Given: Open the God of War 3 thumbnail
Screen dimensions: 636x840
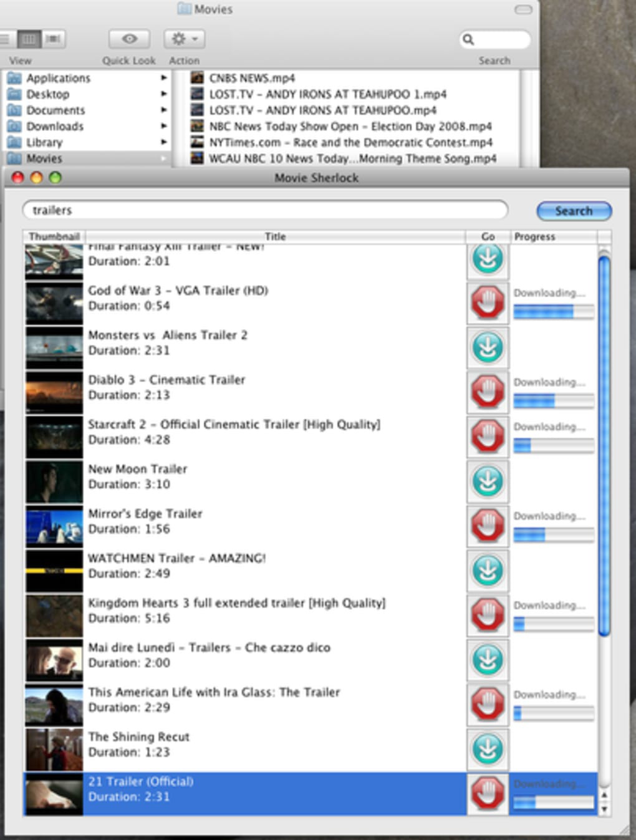Looking at the screenshot, I should (x=54, y=303).
